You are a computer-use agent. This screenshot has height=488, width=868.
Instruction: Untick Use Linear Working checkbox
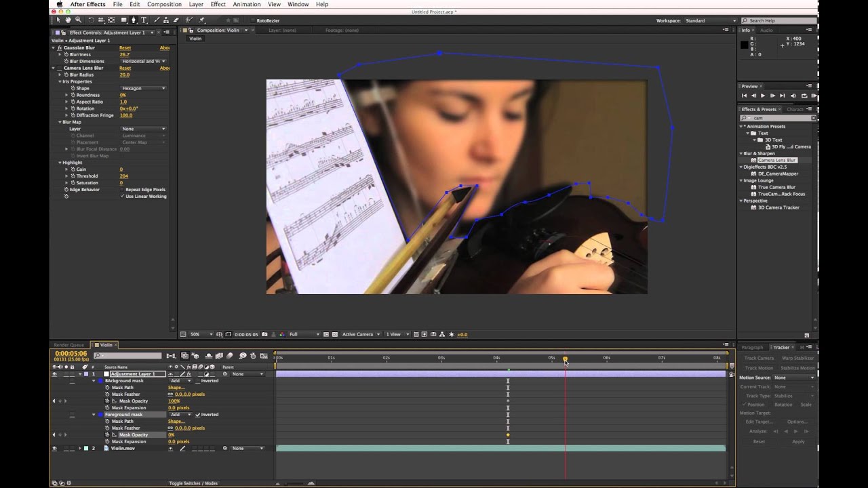click(122, 197)
